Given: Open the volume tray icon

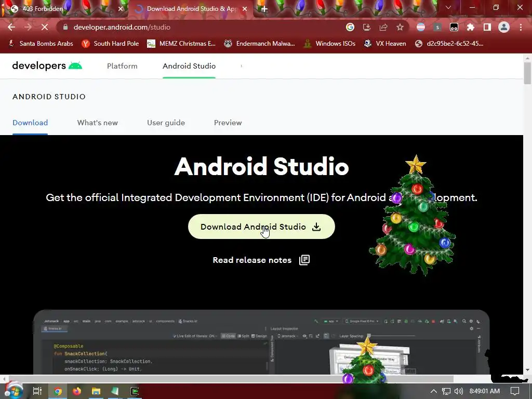Looking at the screenshot, I should [x=458, y=391].
